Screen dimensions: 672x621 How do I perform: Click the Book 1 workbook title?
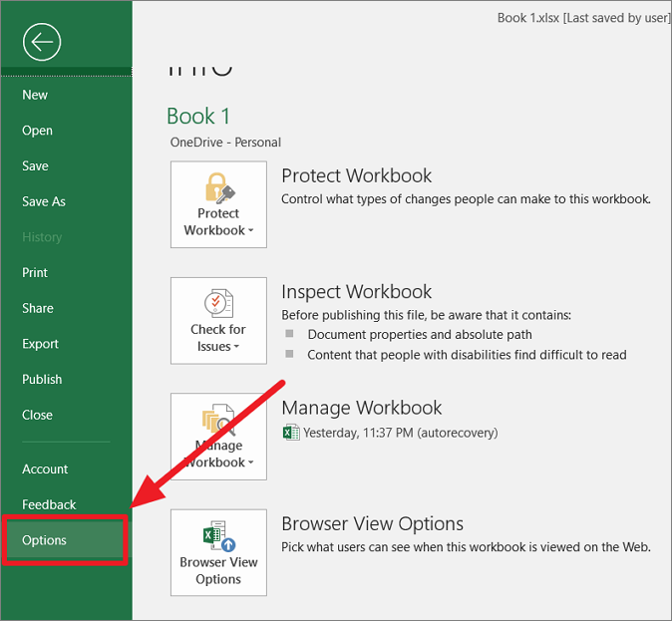point(198,117)
